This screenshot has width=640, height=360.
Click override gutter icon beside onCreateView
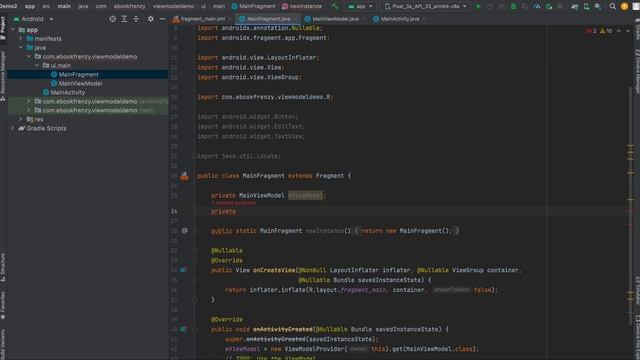point(183,270)
